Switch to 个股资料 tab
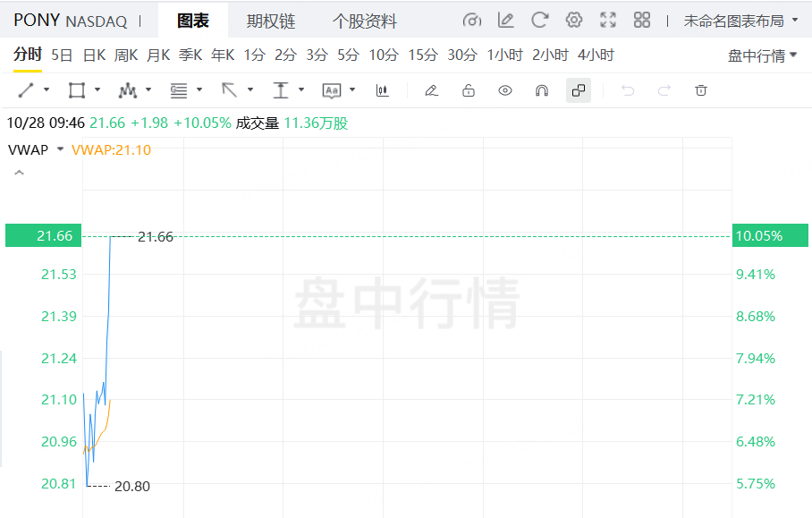This screenshot has height=518, width=812. (x=365, y=21)
